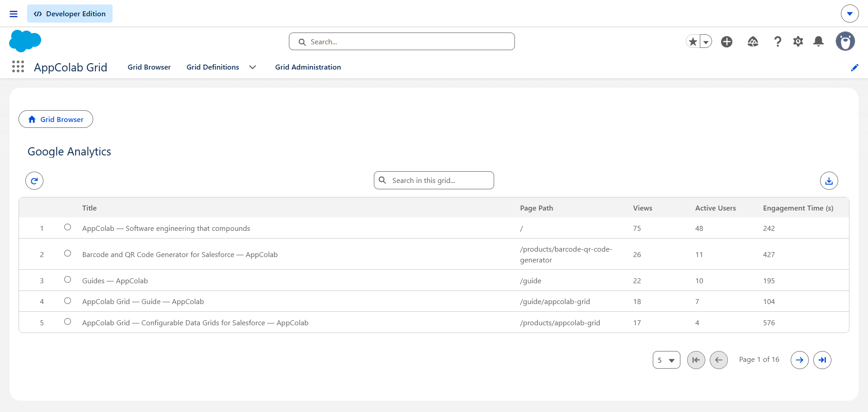Click the /guide page path cell
Screen dimensions: 868x412
point(531,281)
